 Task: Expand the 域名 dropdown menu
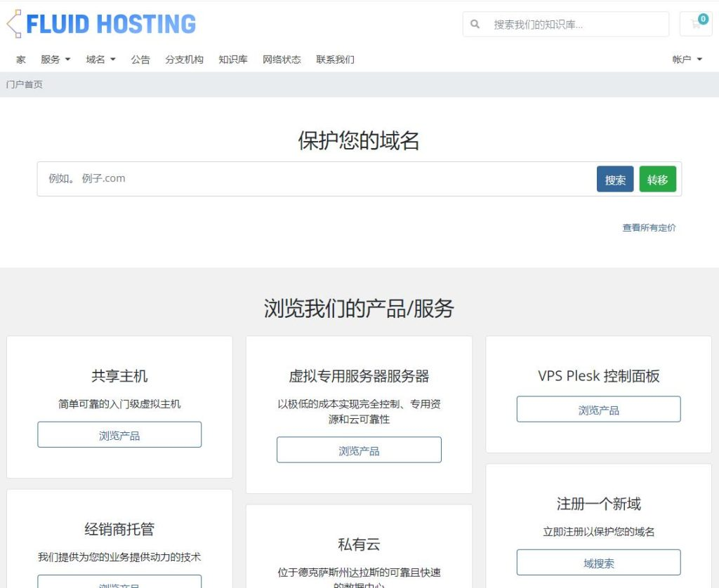click(100, 60)
